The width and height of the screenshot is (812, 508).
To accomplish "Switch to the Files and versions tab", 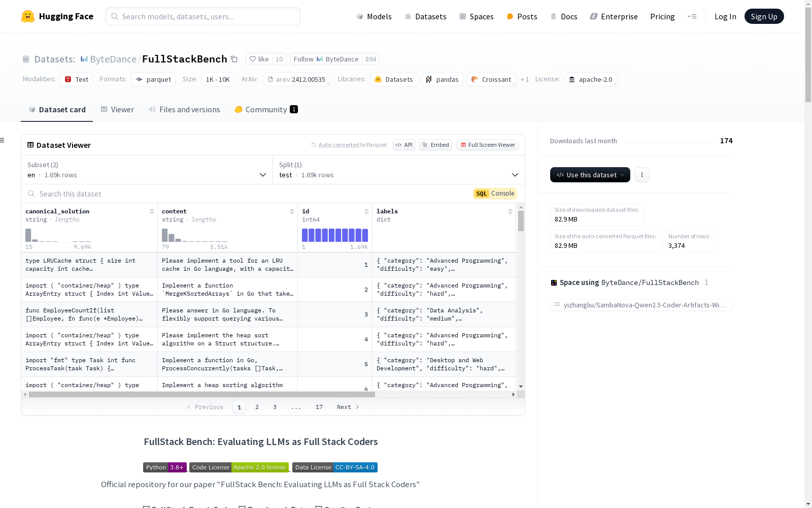I will coord(184,110).
